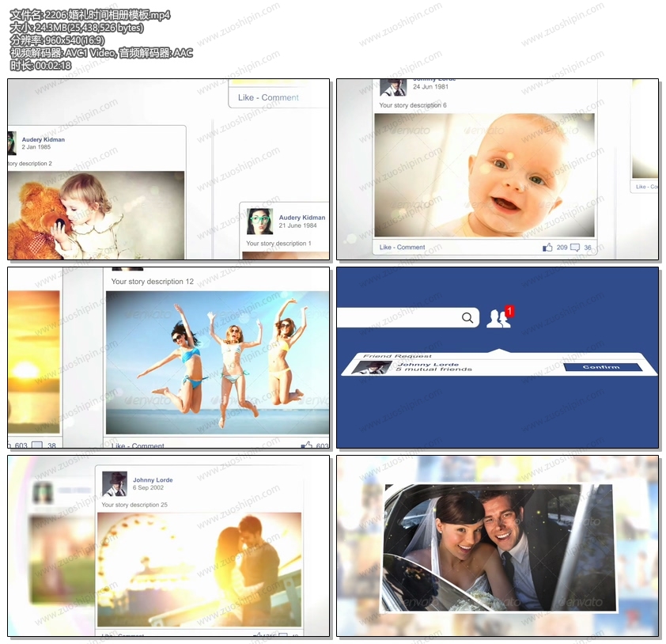
Task: Click Johnny Lorde's avatar beside 6 Sep 2002
Action: (x=115, y=484)
